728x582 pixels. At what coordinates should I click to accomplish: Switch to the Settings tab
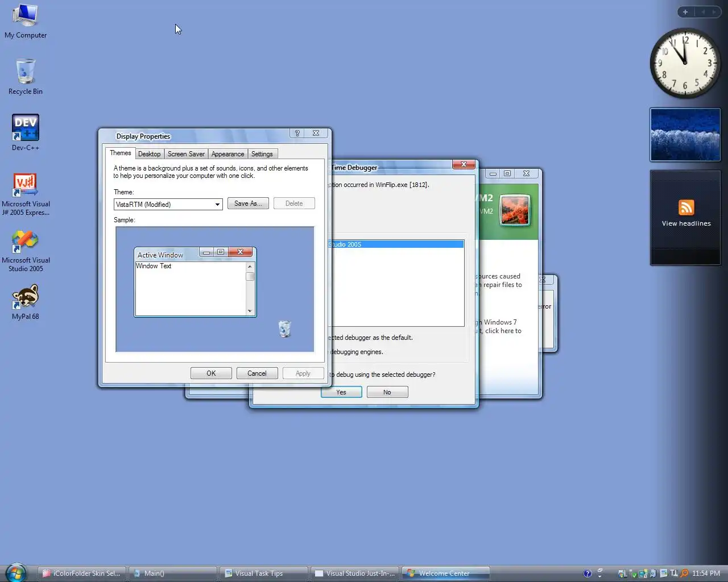pyautogui.click(x=262, y=154)
